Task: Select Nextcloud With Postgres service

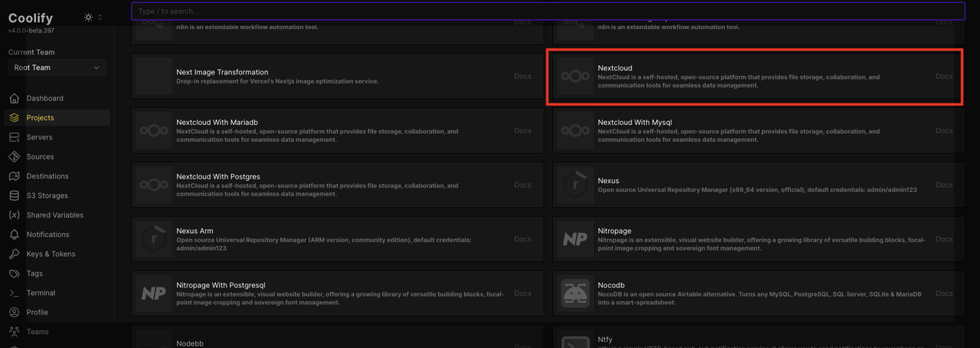Action: click(x=337, y=185)
